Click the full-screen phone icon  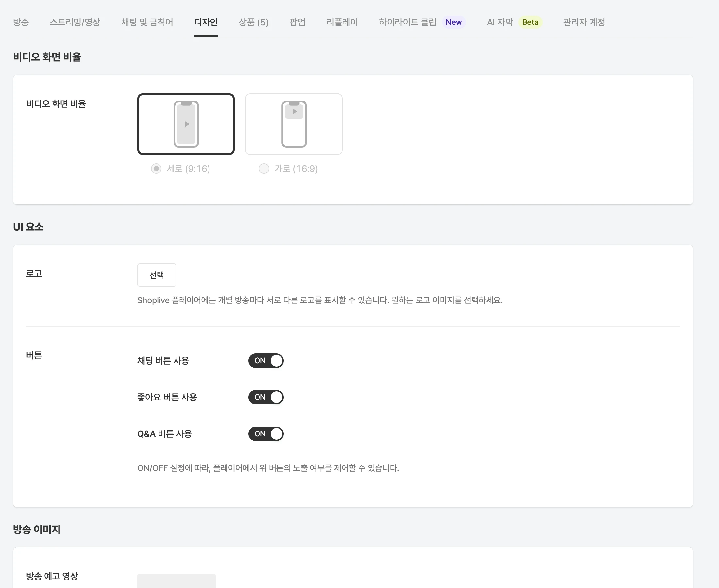(x=186, y=124)
